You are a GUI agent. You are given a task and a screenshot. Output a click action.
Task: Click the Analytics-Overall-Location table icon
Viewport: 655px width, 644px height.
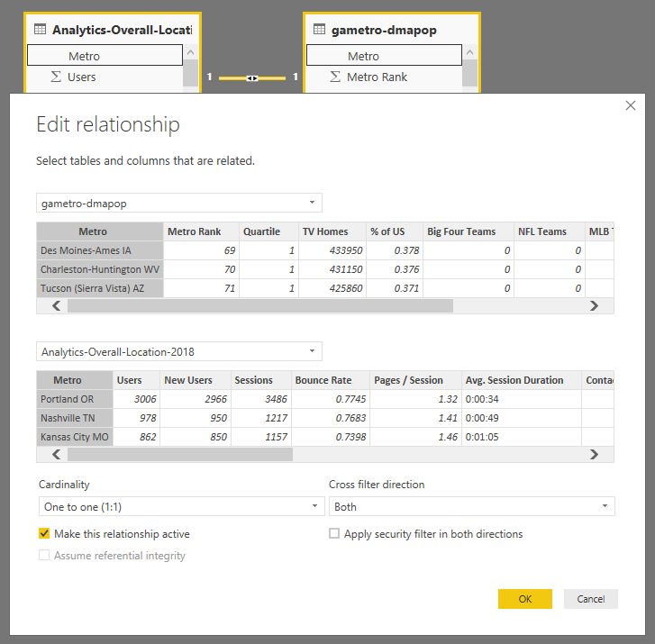coord(39,30)
